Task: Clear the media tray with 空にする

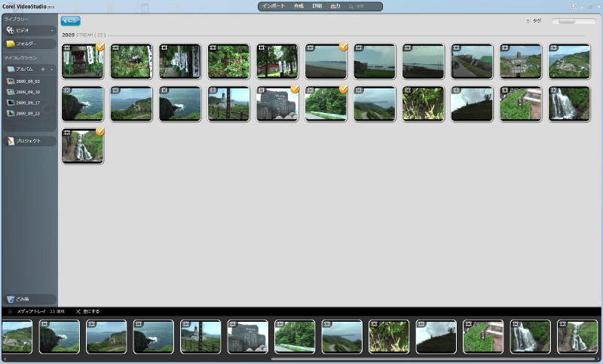Action: [88, 311]
